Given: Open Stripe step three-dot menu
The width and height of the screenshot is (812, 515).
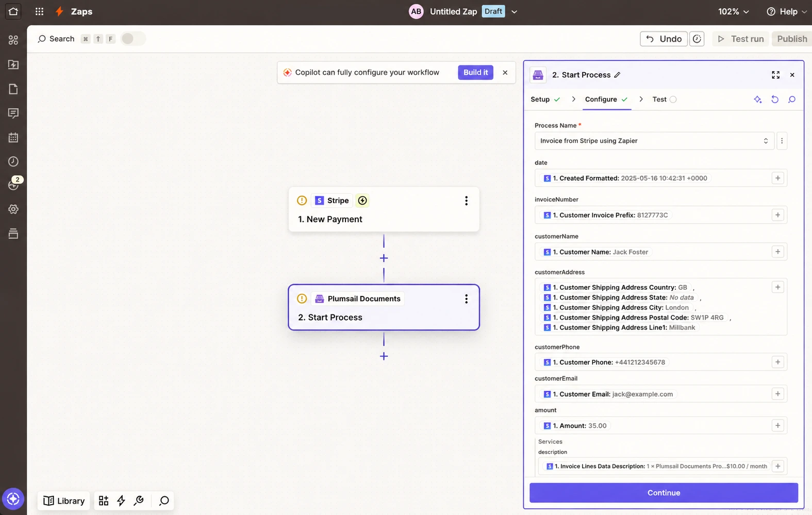Looking at the screenshot, I should point(466,201).
